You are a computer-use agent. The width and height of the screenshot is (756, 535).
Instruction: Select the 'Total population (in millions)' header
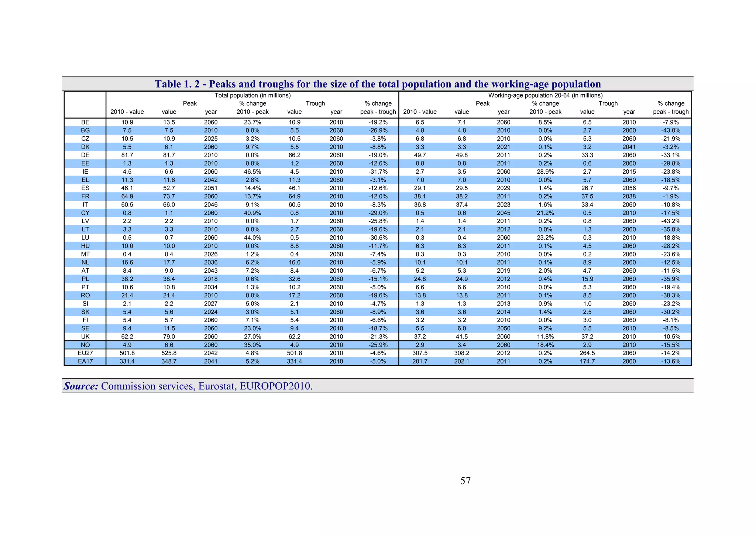pos(253,95)
